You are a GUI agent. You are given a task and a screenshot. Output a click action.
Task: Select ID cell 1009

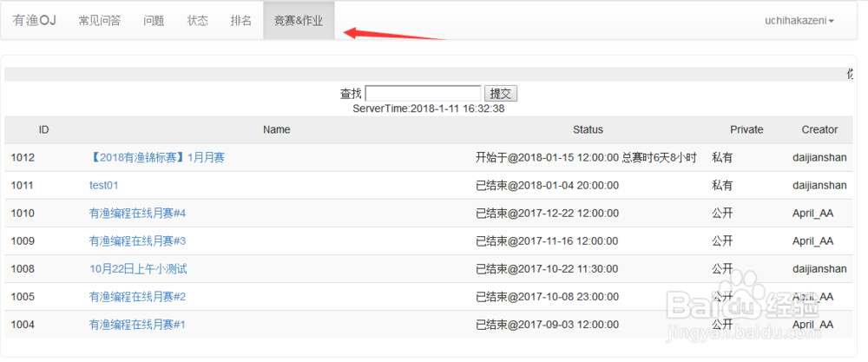tap(23, 240)
